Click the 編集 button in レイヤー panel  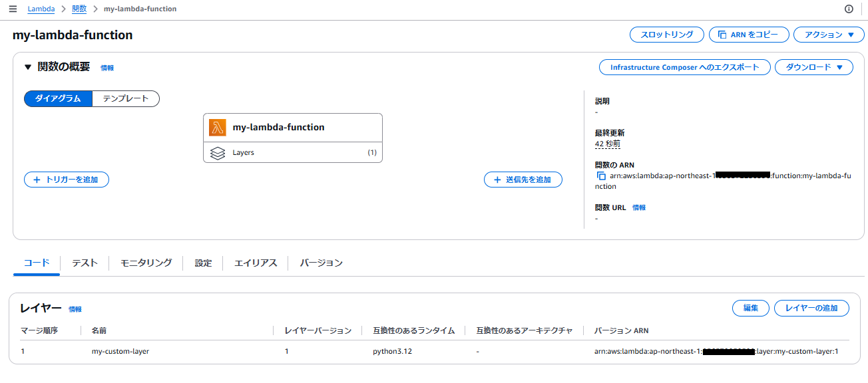click(x=751, y=308)
